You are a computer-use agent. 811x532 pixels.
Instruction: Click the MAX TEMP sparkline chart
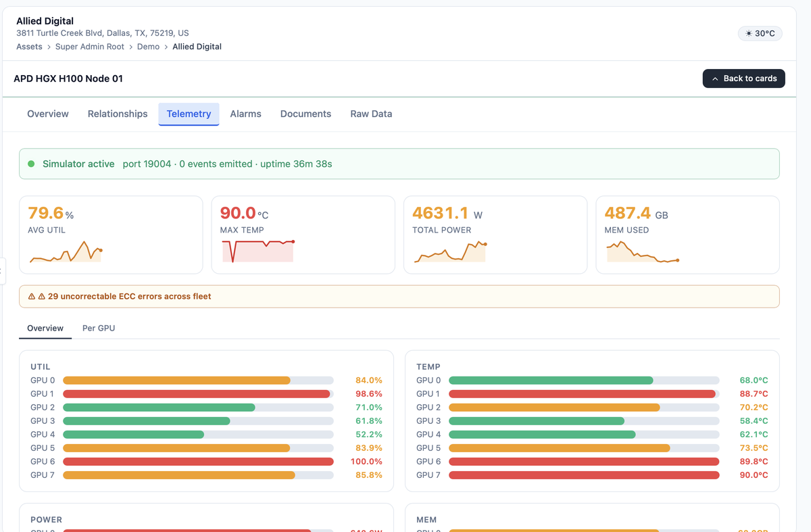coord(258,251)
